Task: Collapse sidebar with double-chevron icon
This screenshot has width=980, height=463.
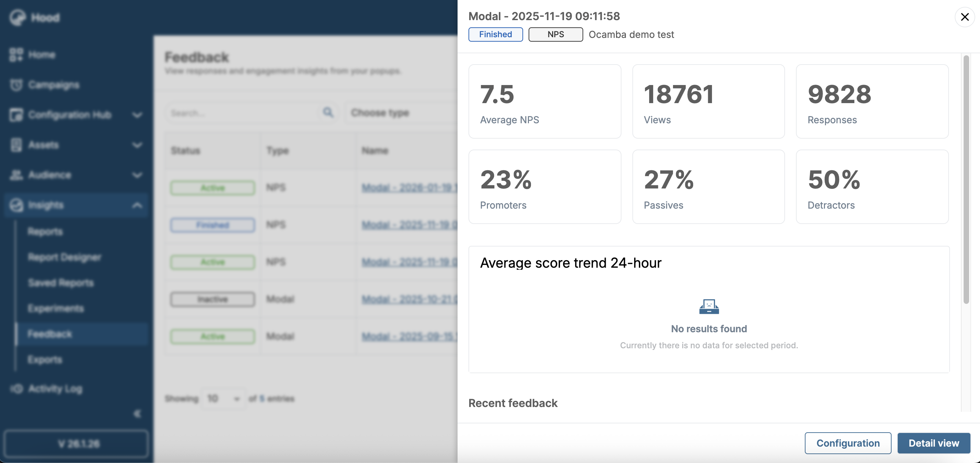Action: [x=137, y=413]
